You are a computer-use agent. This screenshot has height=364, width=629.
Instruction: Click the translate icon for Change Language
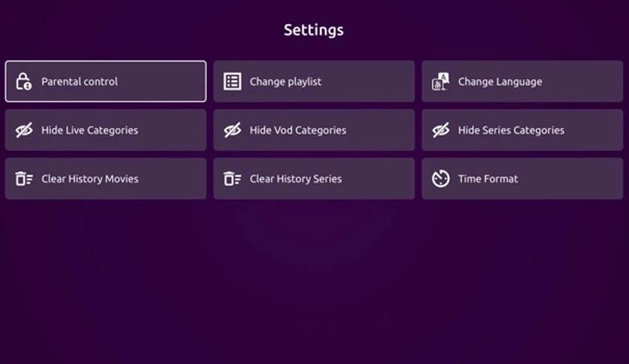click(440, 81)
